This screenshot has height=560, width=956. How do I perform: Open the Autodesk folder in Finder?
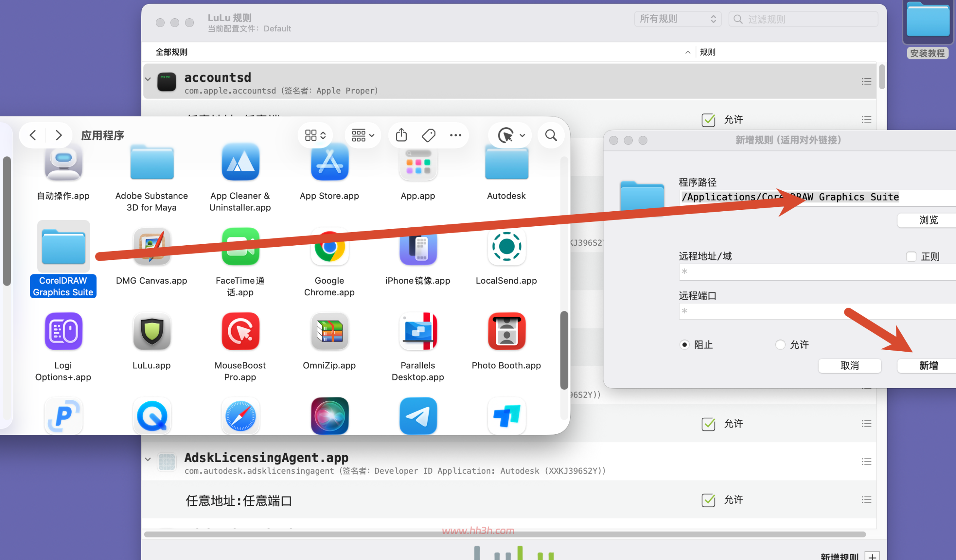[x=506, y=163]
